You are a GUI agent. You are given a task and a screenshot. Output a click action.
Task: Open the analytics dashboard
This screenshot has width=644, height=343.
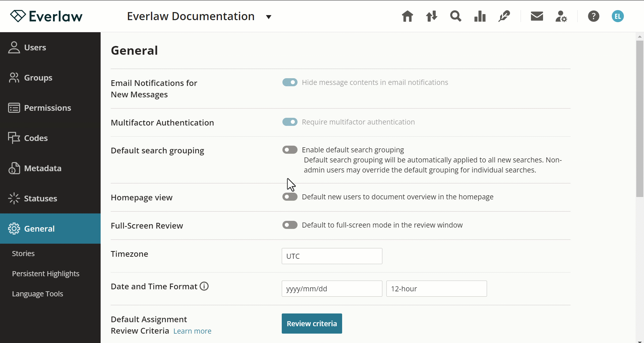pos(480,16)
